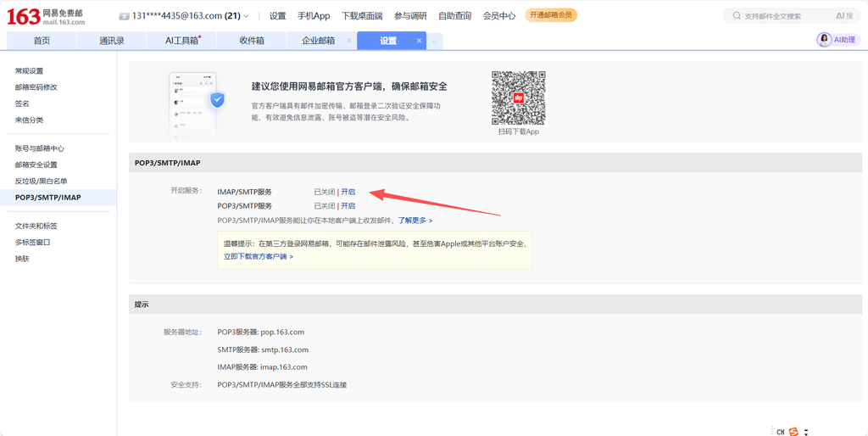Click 下载桌面端 in the top bar

pyautogui.click(x=362, y=16)
